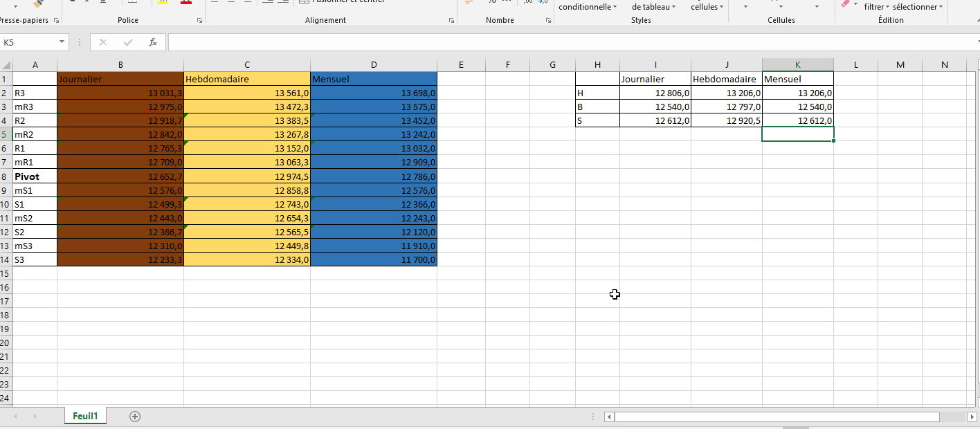Open the Presse-papiers dialog launcher
This screenshot has height=429, width=980.
[57, 21]
